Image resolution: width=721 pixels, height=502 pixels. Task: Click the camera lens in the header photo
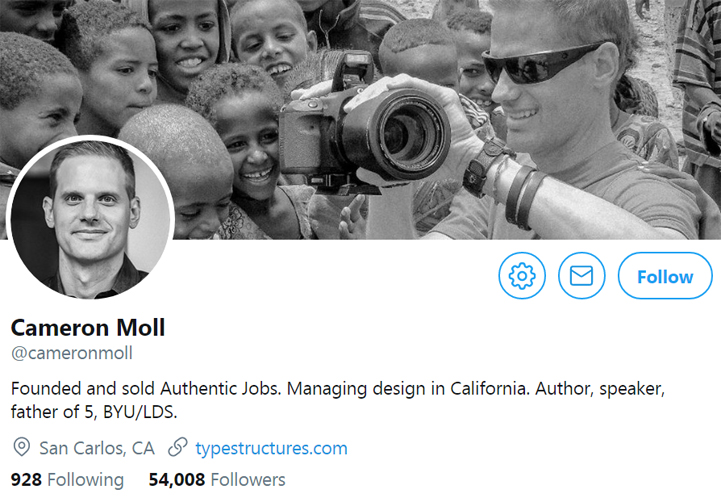405,133
